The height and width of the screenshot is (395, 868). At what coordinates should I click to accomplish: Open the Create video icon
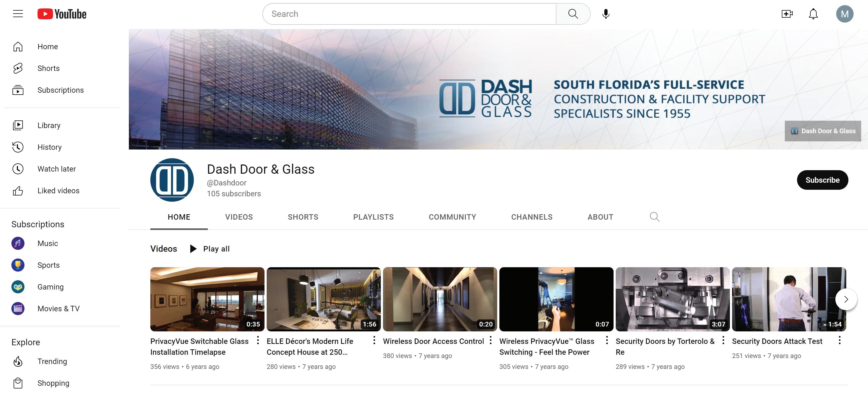pyautogui.click(x=787, y=14)
